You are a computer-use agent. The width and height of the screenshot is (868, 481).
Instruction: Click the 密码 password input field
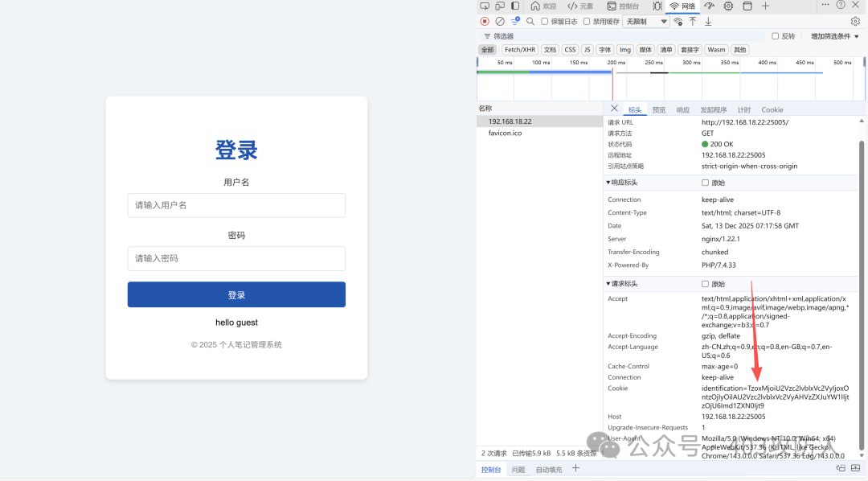pyautogui.click(x=236, y=259)
